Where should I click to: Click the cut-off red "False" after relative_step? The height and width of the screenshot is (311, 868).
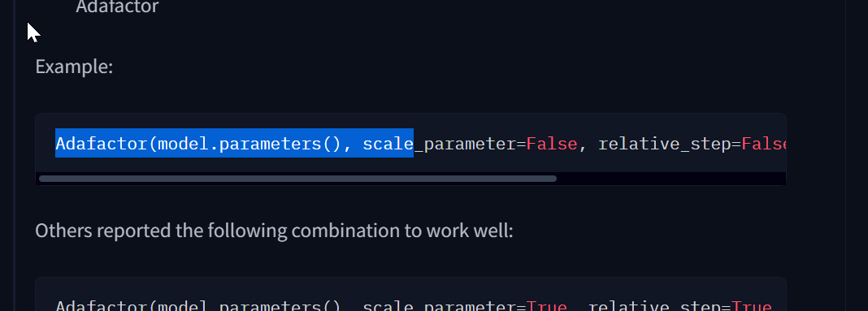click(764, 144)
